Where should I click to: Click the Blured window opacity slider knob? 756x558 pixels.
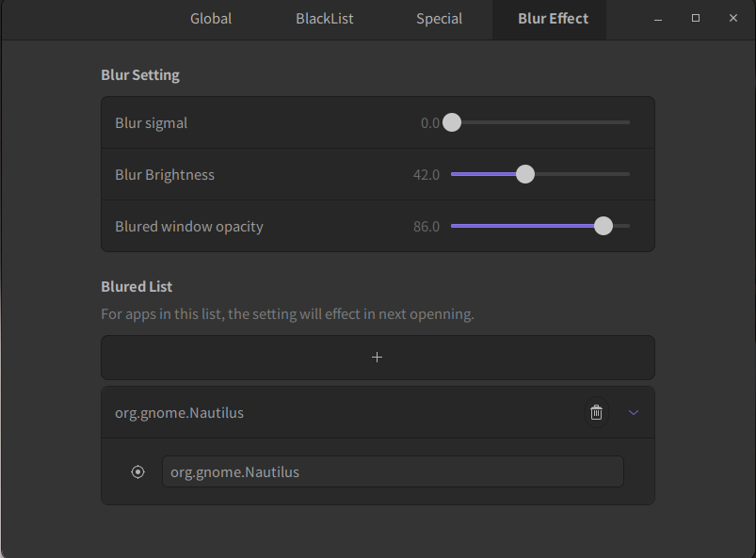(x=603, y=226)
